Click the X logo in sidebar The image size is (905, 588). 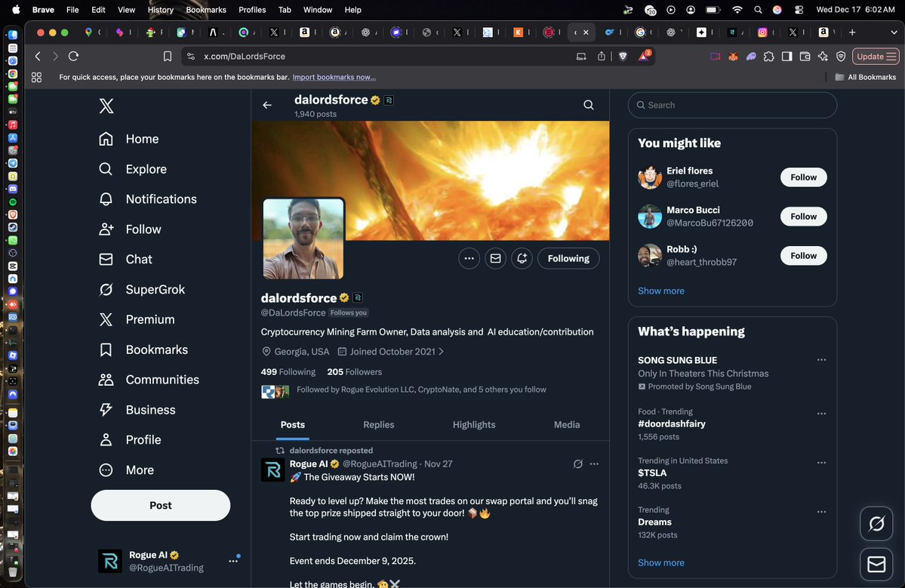(x=106, y=106)
